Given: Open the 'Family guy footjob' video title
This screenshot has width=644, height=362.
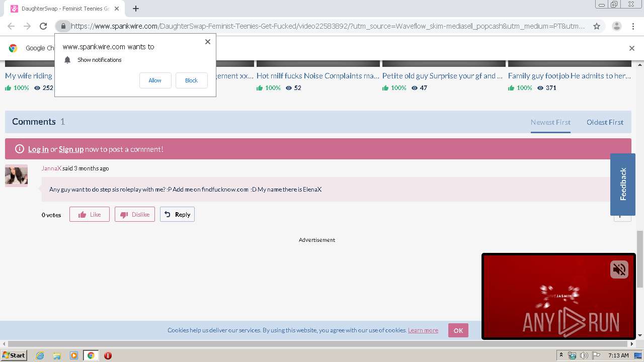Looking at the screenshot, I should [x=570, y=76].
